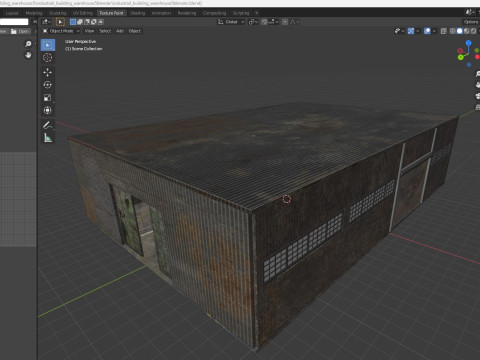Click the white image name field
Image resolution: width=480 pixels, height=360 pixels.
coord(14,22)
